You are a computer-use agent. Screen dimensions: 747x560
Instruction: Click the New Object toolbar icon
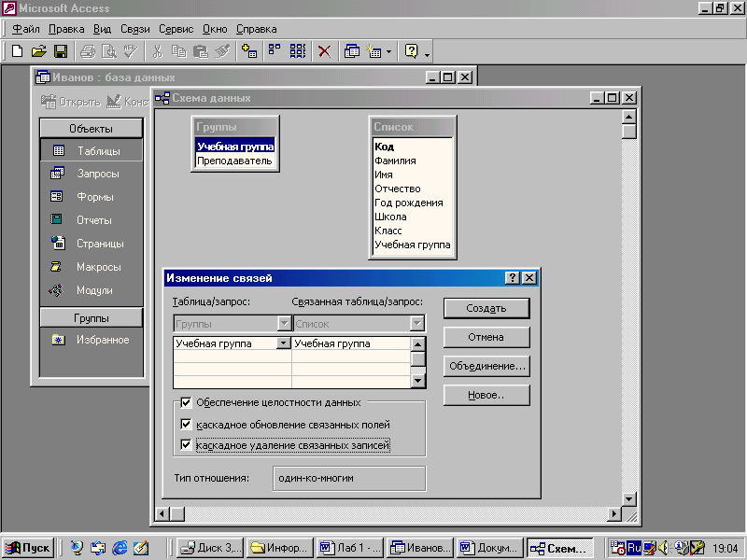tap(374, 51)
